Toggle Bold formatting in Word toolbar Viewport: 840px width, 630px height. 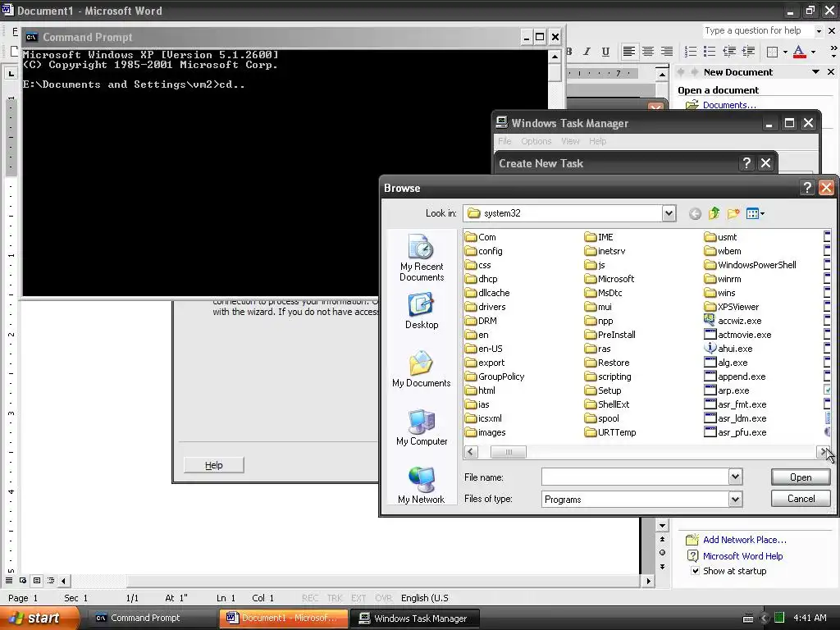point(569,52)
